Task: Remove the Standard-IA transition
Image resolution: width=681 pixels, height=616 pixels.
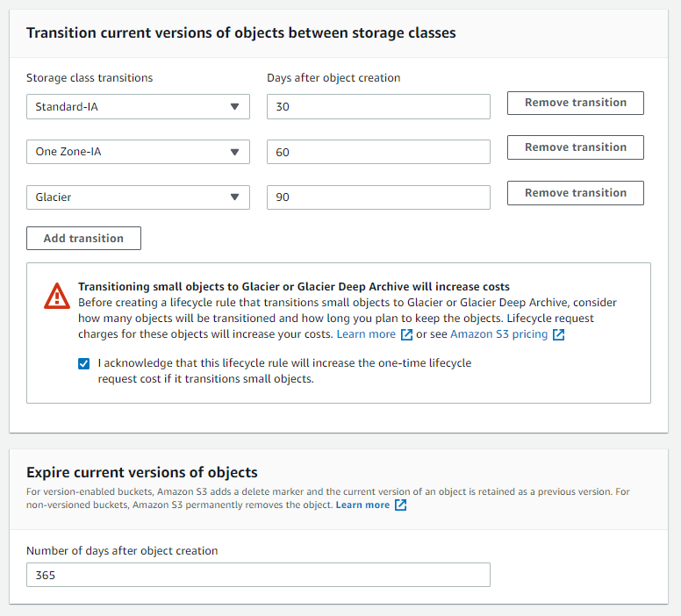Action: 575,103
